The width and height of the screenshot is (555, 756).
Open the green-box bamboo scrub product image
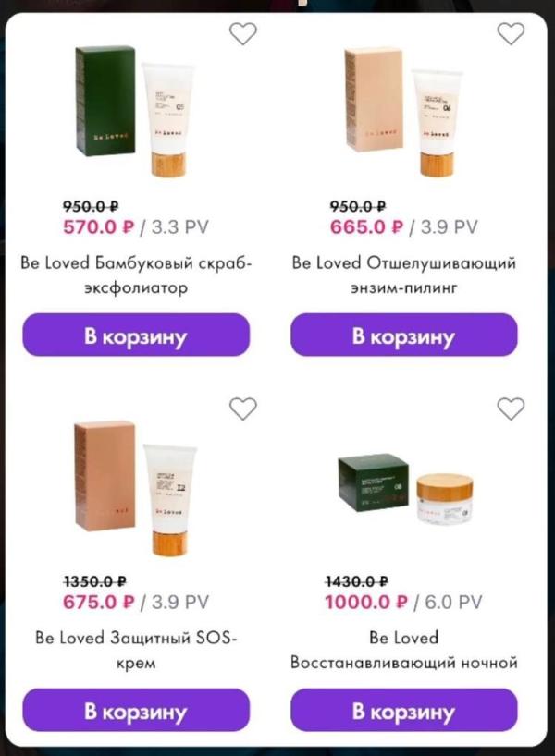tap(135, 112)
